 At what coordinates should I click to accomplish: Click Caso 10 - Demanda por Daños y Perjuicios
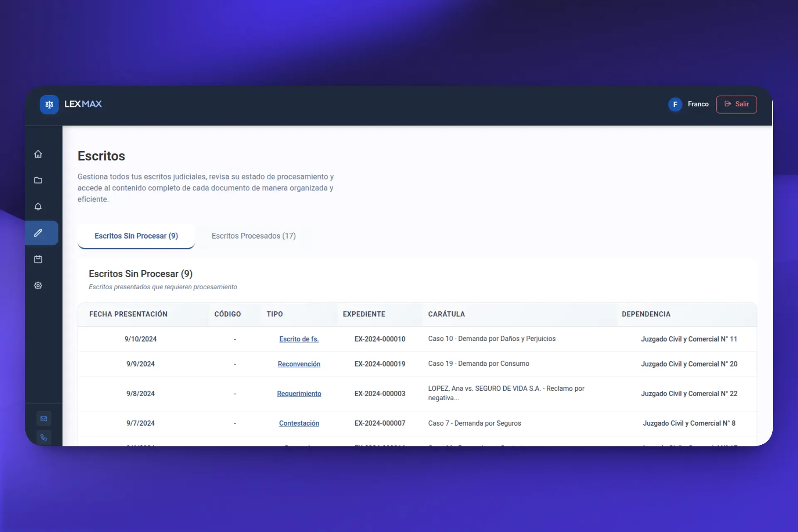click(492, 339)
